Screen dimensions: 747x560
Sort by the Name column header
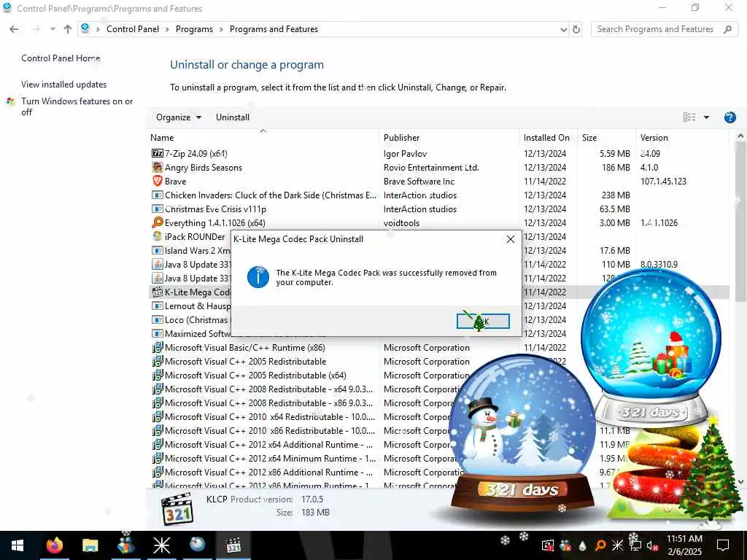(263, 138)
